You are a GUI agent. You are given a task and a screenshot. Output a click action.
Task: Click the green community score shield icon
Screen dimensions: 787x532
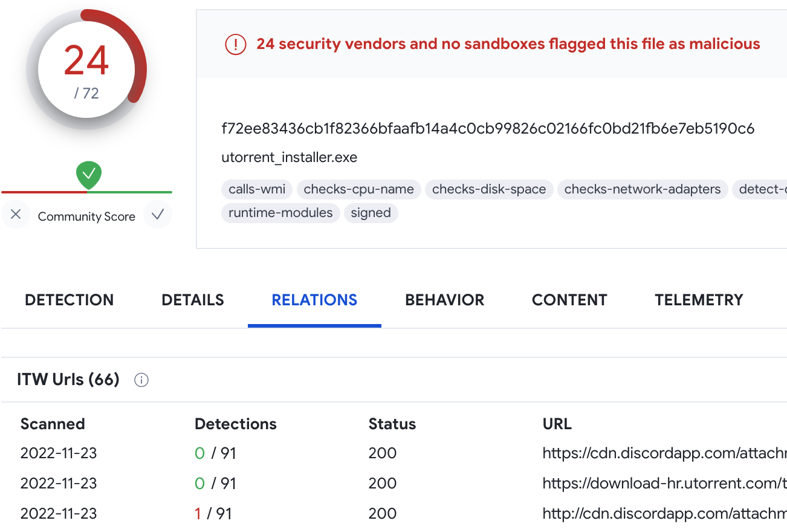pyautogui.click(x=89, y=174)
